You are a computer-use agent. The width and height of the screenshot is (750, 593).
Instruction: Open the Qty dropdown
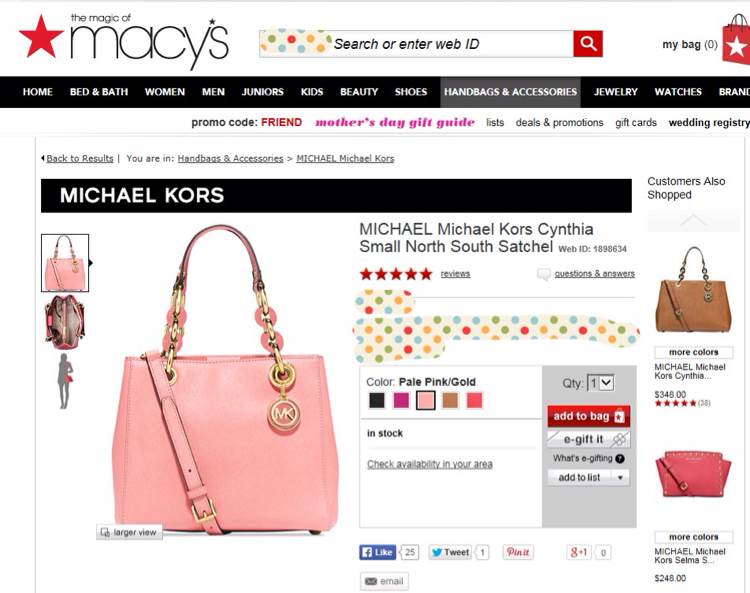(600, 383)
